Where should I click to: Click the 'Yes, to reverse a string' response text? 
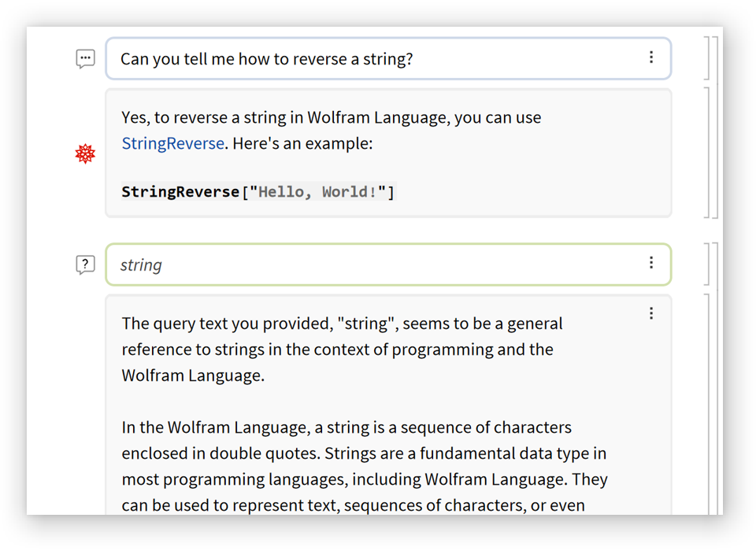coord(331,118)
